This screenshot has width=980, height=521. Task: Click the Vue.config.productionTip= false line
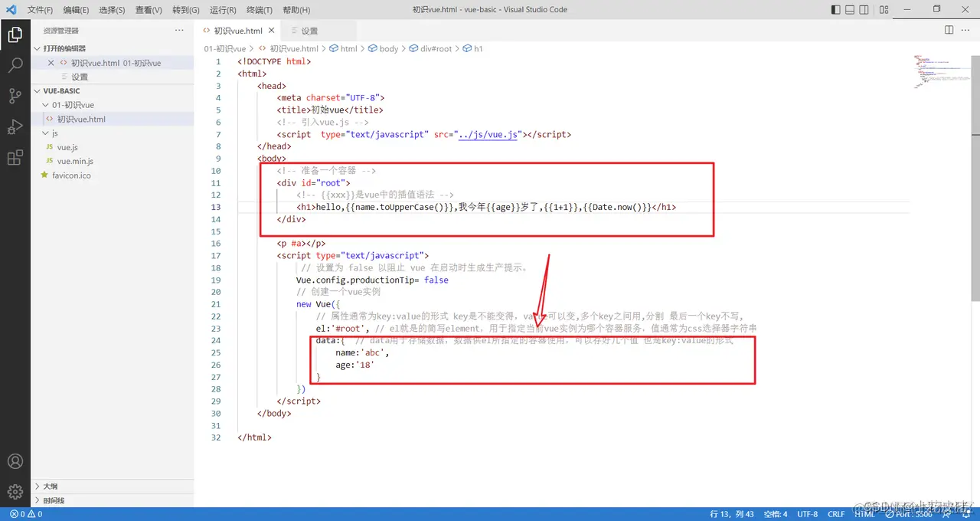tap(372, 280)
